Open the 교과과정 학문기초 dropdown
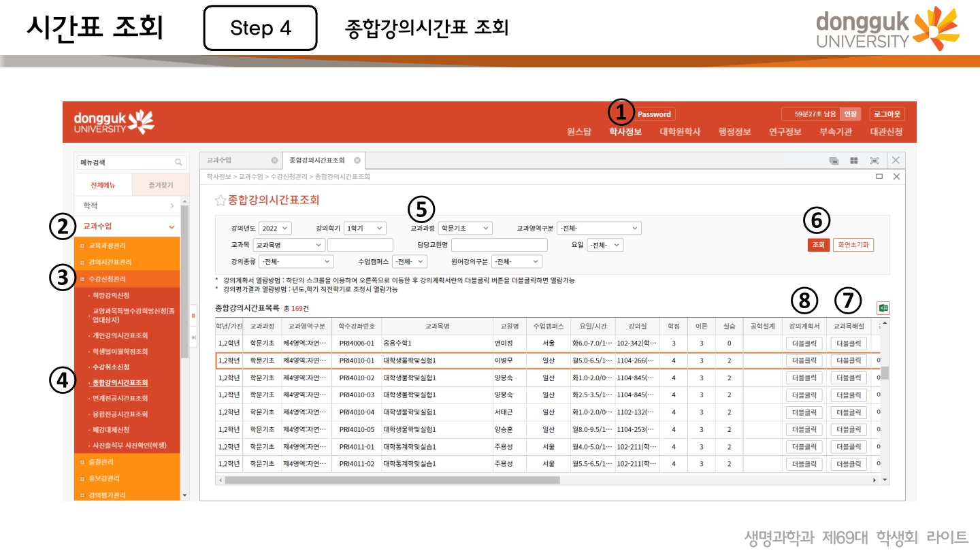 pos(465,229)
